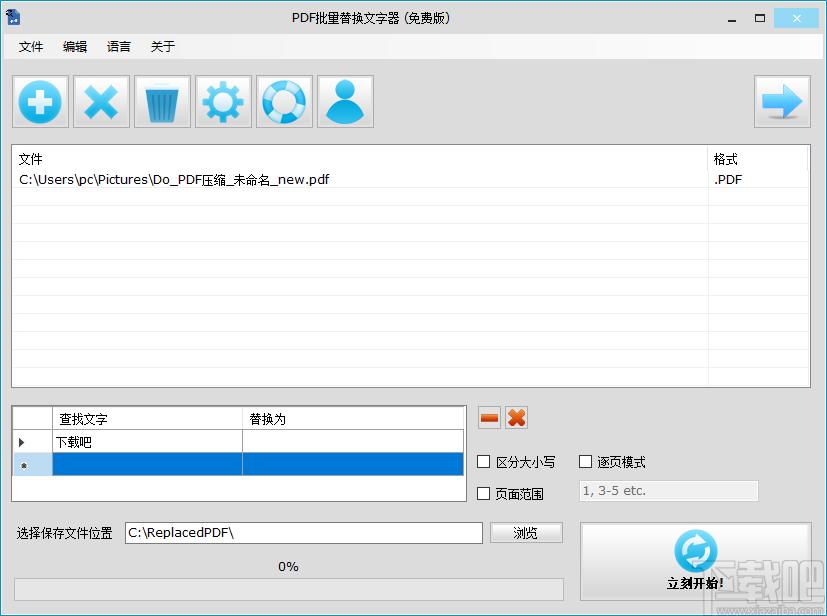Maximize the window

(759, 18)
